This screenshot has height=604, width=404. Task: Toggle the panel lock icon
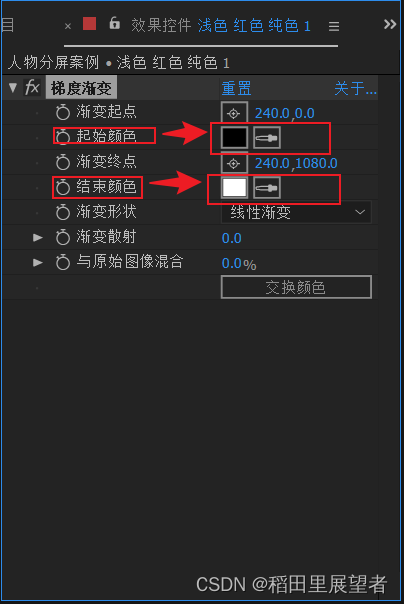click(114, 23)
